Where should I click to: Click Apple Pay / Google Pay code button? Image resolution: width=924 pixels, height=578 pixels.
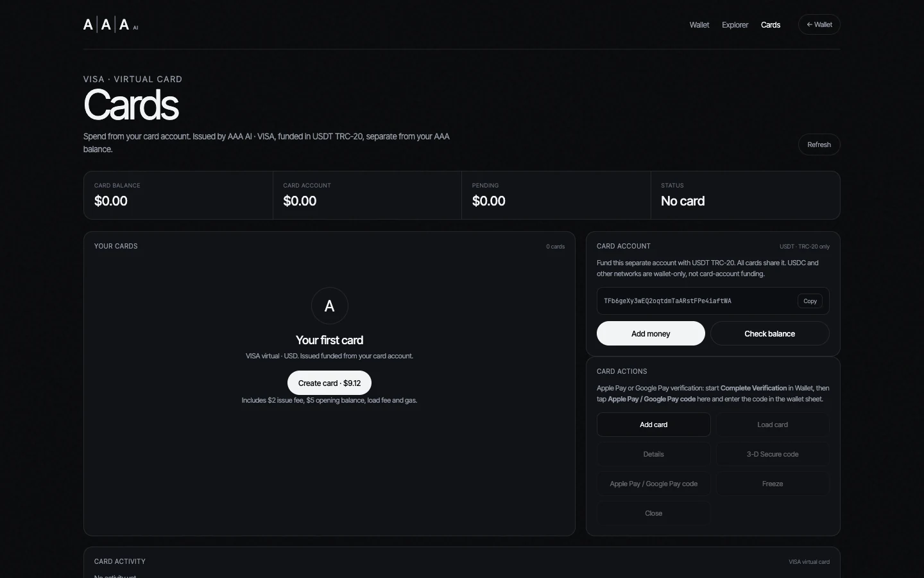(x=653, y=484)
